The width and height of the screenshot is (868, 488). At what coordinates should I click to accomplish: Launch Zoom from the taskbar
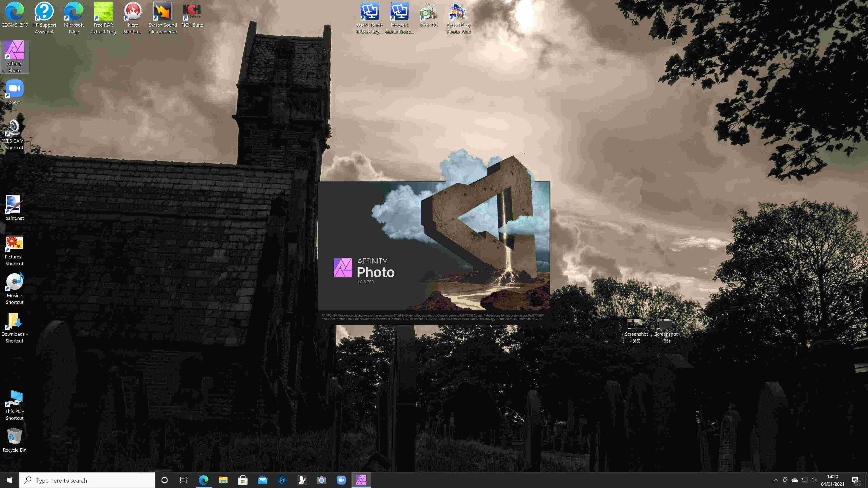coord(341,480)
